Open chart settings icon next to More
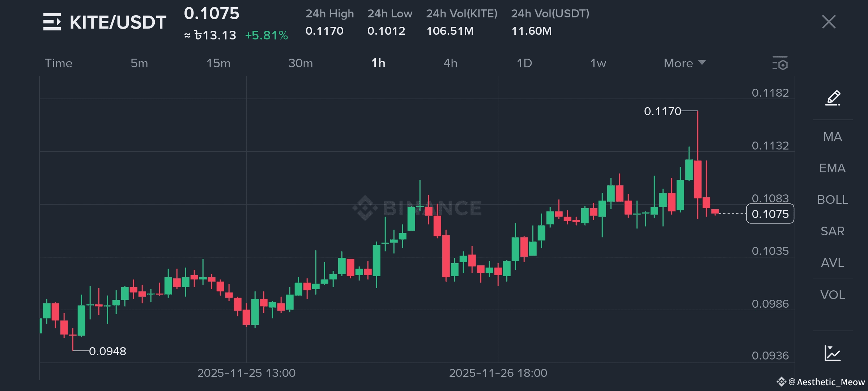This screenshot has height=391, width=868. tap(780, 63)
